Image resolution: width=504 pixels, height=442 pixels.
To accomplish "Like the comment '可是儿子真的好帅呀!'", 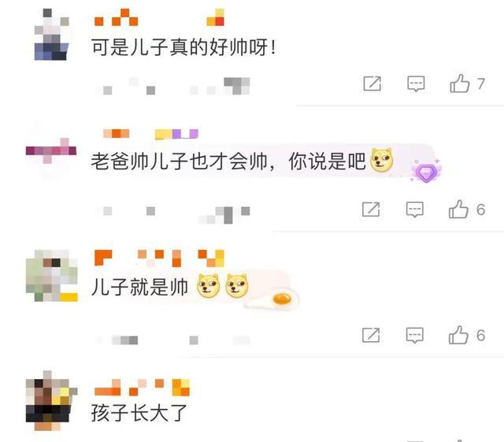I will coord(460,84).
